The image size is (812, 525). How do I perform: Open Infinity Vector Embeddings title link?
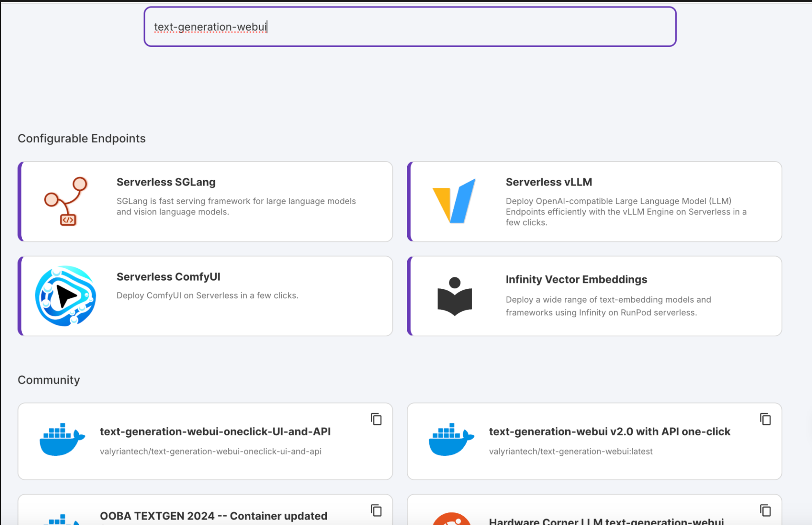click(x=576, y=279)
